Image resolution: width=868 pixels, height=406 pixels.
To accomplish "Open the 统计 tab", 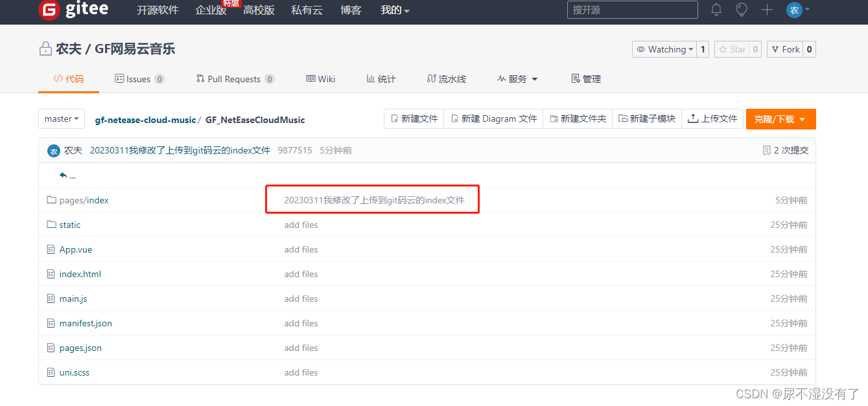I will pos(381,79).
